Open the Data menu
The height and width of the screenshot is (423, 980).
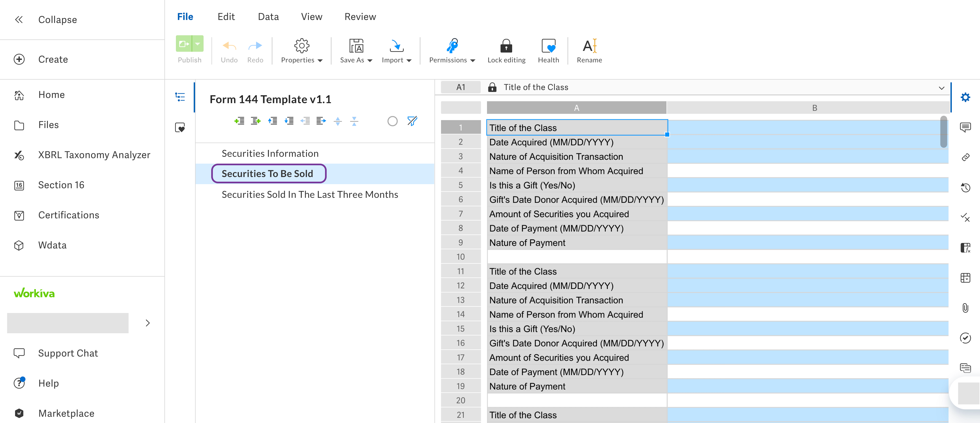point(268,17)
